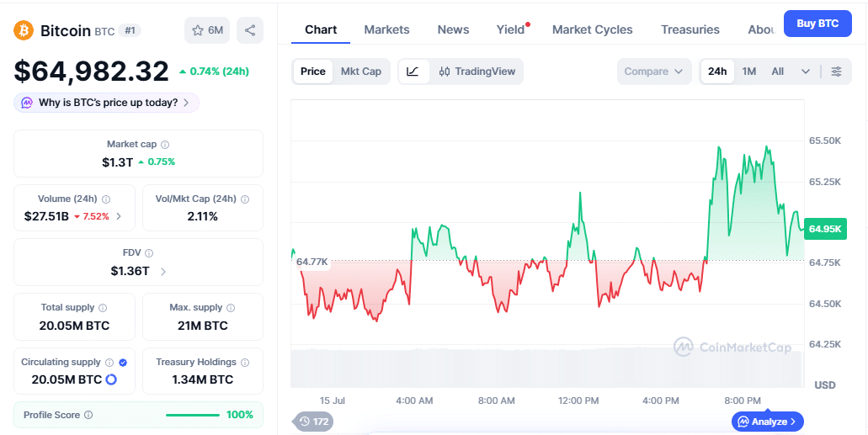Open Treasury Holdings info icon
Screen dimensions: 868x435
(245, 363)
